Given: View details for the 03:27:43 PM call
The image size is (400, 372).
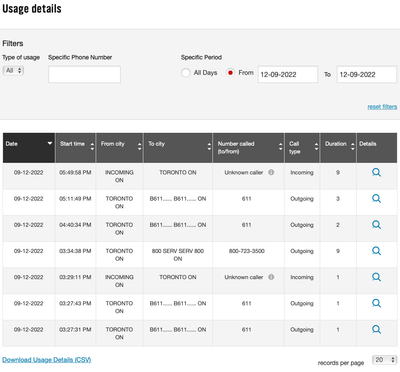Looking at the screenshot, I should [x=376, y=303].
